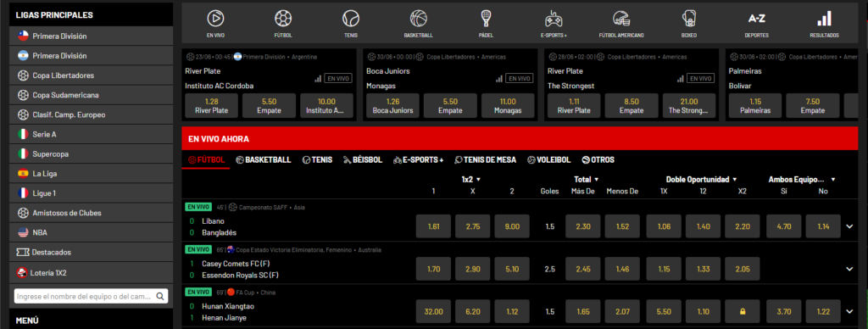Click En Vivo badge on Boca Juniors card
The height and width of the screenshot is (329, 868).
[x=519, y=79]
